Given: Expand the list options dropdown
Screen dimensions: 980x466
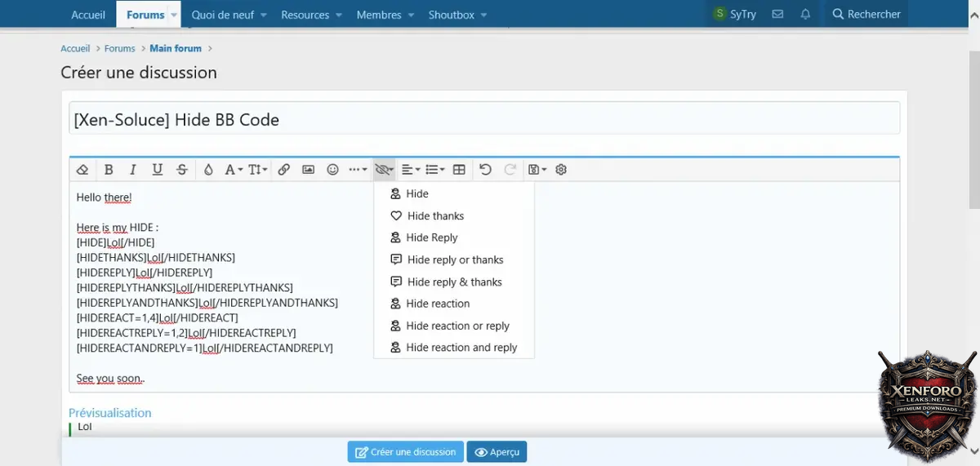Looking at the screenshot, I should pos(435,170).
